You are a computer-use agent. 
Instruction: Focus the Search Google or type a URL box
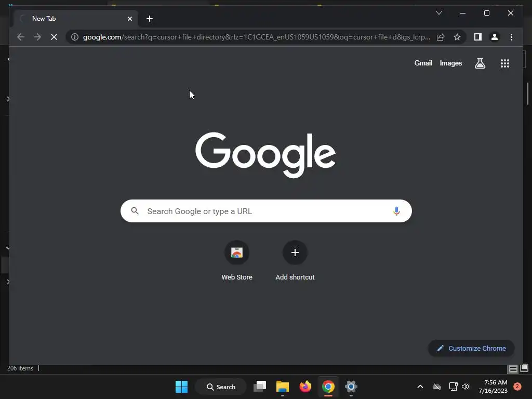click(266, 211)
